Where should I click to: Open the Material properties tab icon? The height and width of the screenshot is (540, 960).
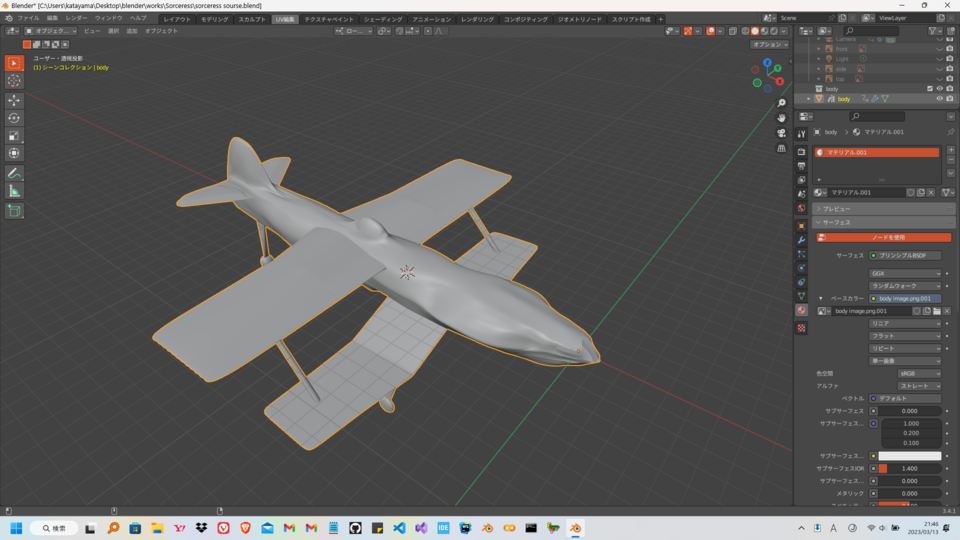tap(801, 310)
